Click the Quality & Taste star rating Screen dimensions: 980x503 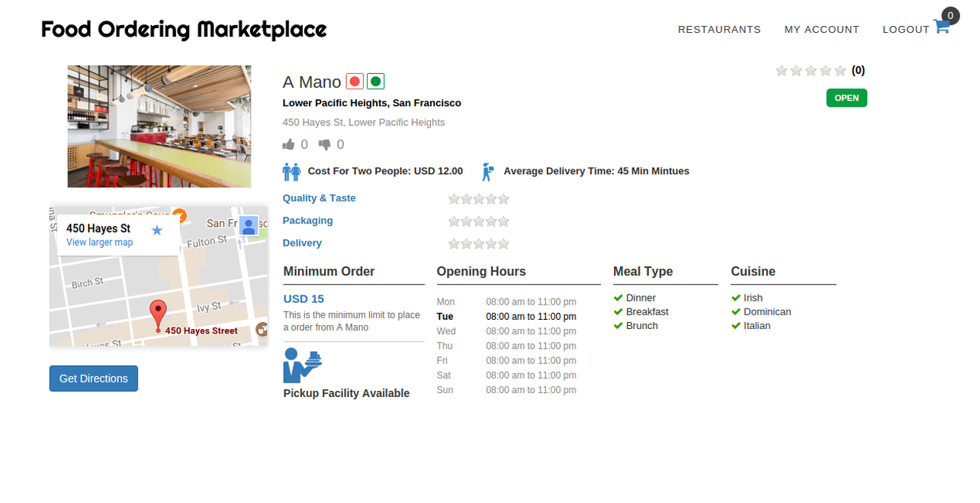tap(478, 199)
